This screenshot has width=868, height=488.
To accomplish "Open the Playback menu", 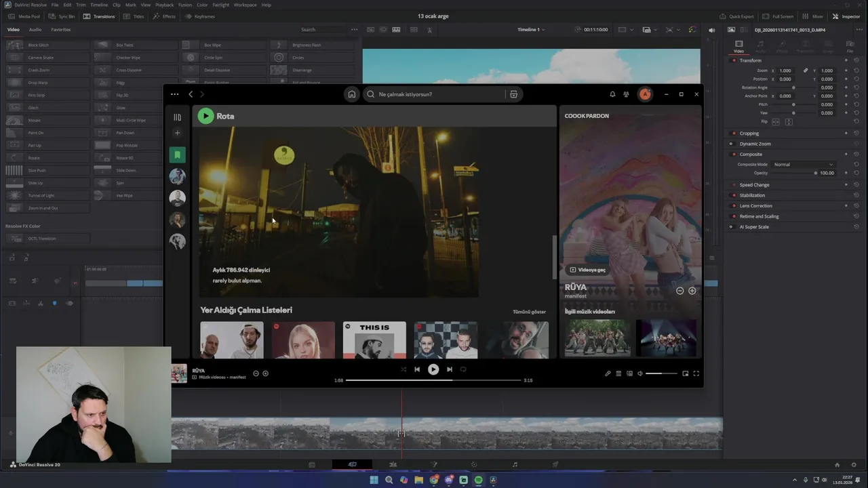I will point(165,5).
